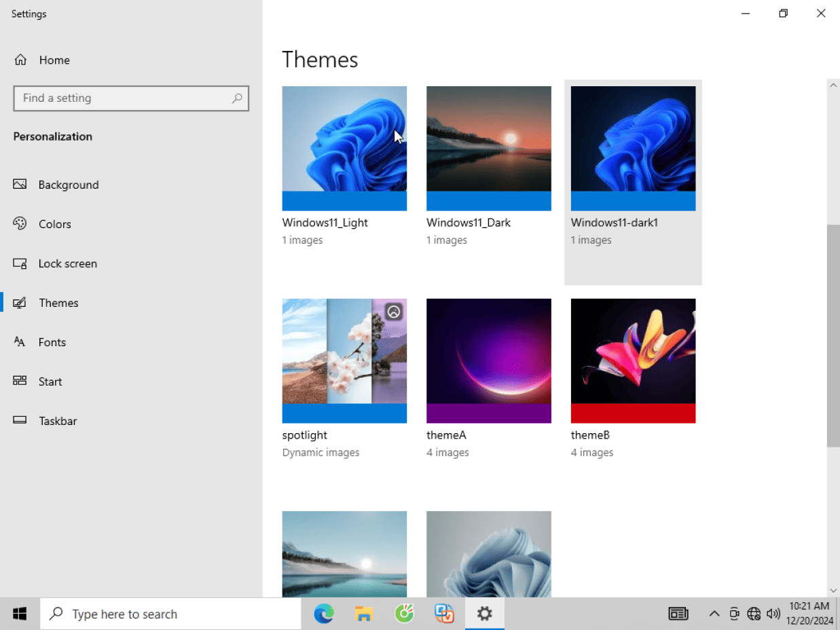Screen dimensions: 840x630
Task: Select the lake landscape theme in bottom row
Action: [x=344, y=554]
